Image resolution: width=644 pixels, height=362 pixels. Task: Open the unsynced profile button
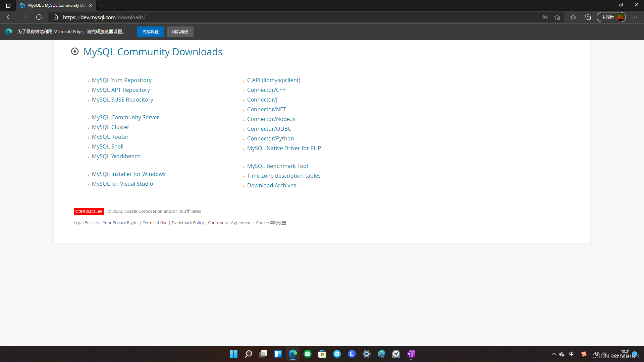click(611, 17)
